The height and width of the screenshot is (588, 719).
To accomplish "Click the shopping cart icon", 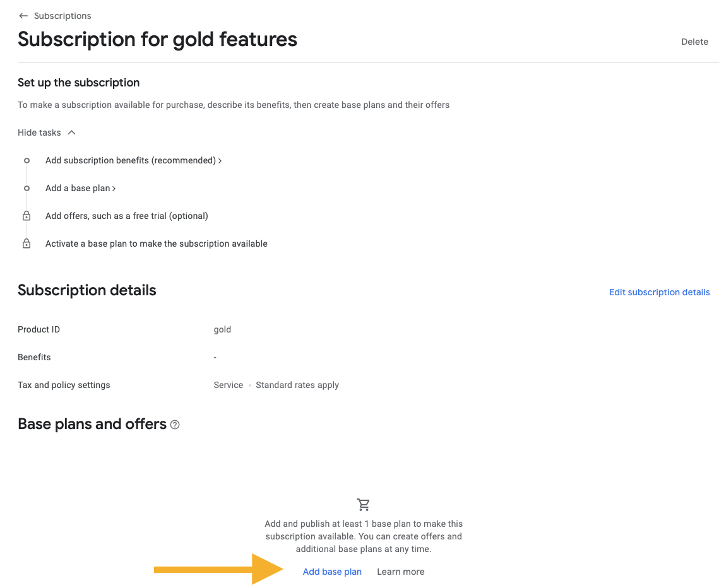I will pyautogui.click(x=363, y=505).
